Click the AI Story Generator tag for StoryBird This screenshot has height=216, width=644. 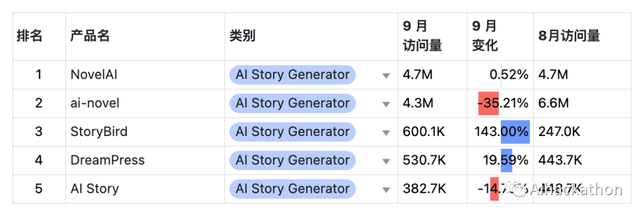click(x=292, y=132)
